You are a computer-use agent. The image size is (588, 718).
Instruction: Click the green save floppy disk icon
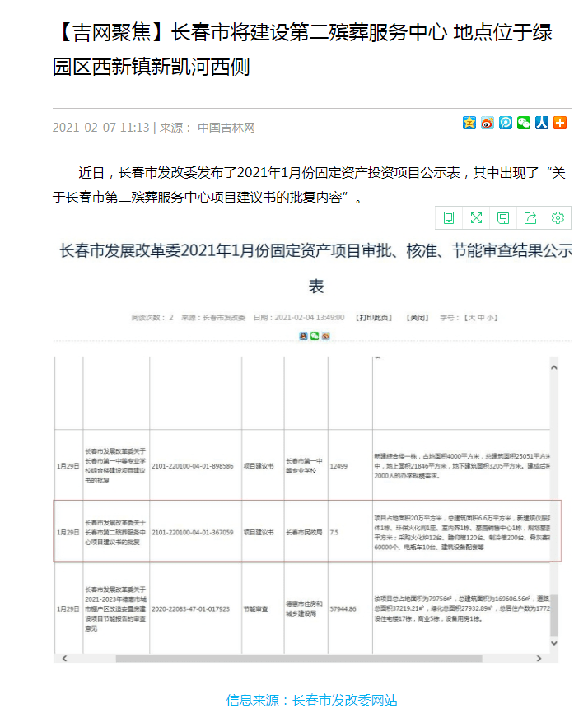503,218
